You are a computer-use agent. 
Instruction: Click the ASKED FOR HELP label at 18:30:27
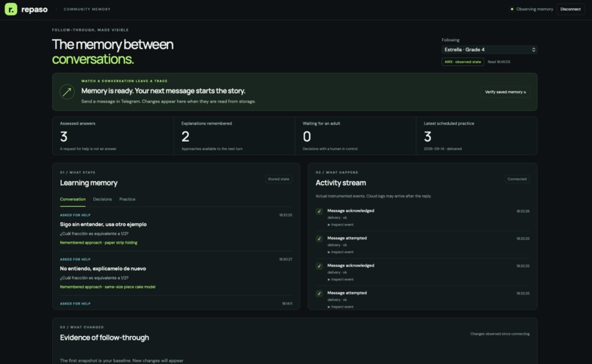pyautogui.click(x=75, y=260)
